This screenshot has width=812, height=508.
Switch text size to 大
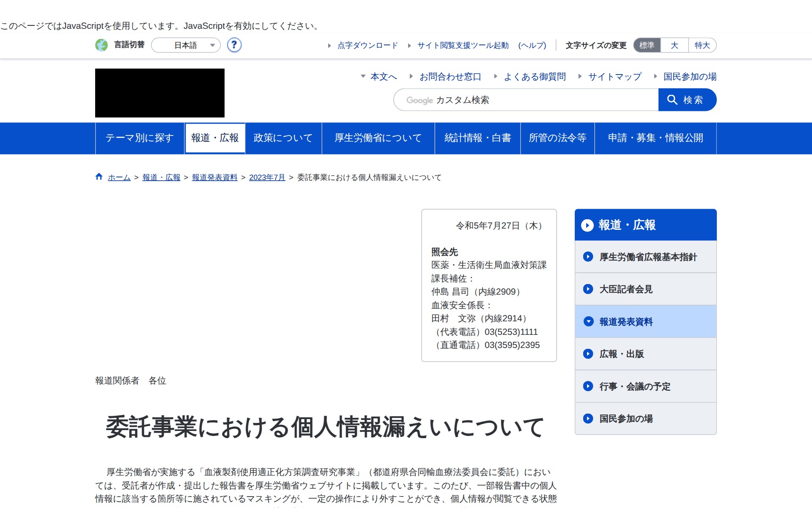click(x=674, y=45)
